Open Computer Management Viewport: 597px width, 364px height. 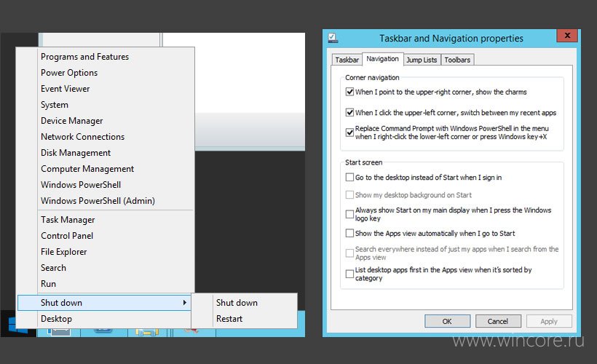[x=104, y=169]
